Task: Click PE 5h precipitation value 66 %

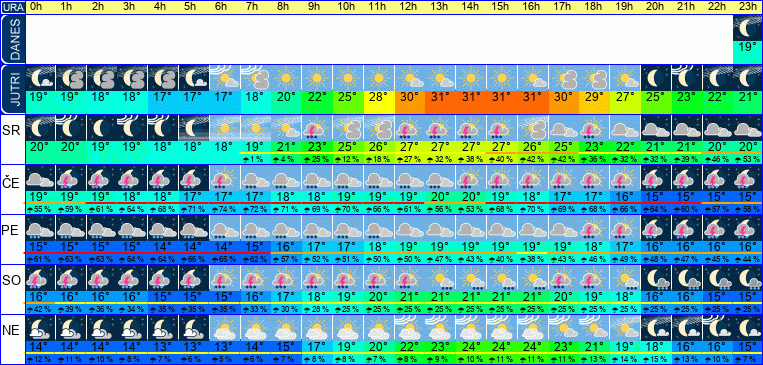Action: (x=194, y=258)
